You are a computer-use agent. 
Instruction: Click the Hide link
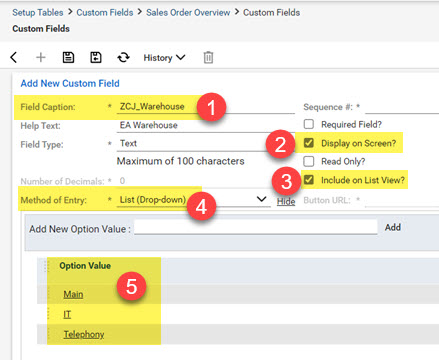click(286, 201)
